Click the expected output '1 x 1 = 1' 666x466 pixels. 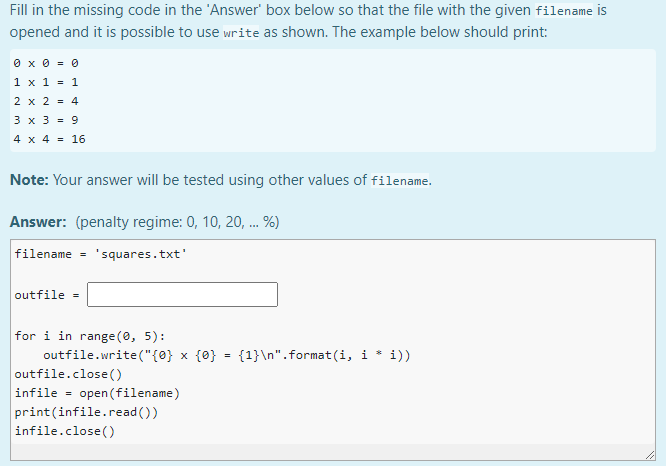click(46, 82)
